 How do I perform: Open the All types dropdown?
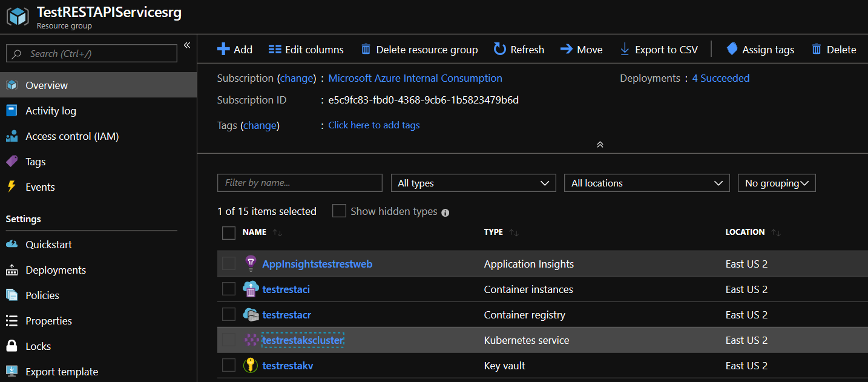(x=473, y=183)
